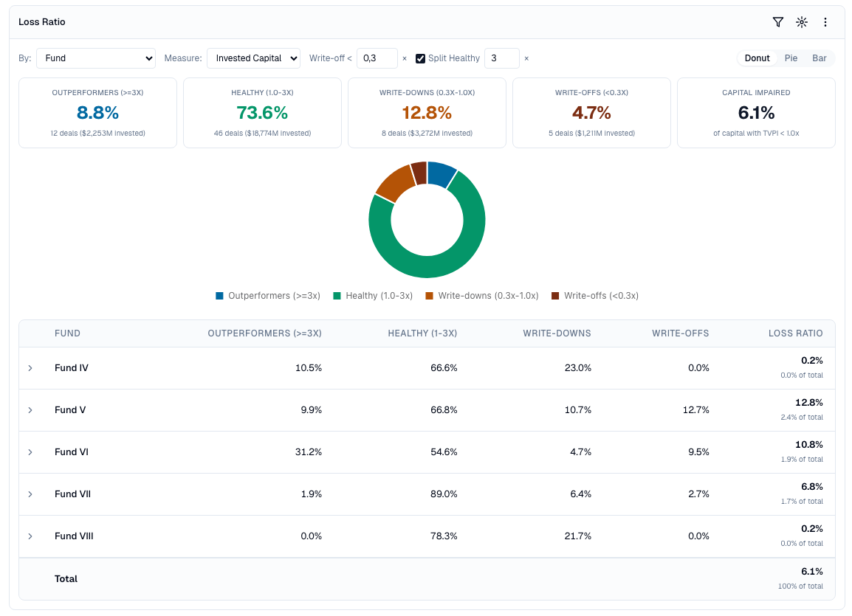Clear the write-off threshold with the × icon
This screenshot has width=852, height=616.
[x=405, y=58]
